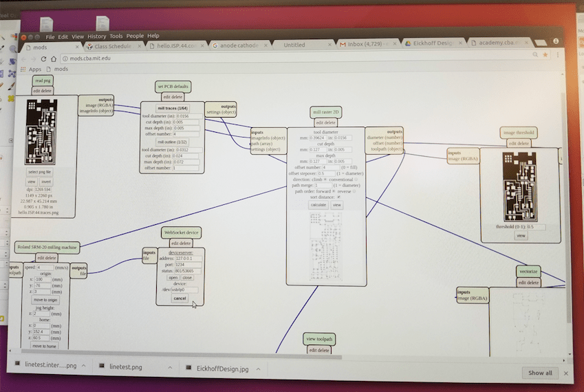Open the History menu

click(x=97, y=36)
